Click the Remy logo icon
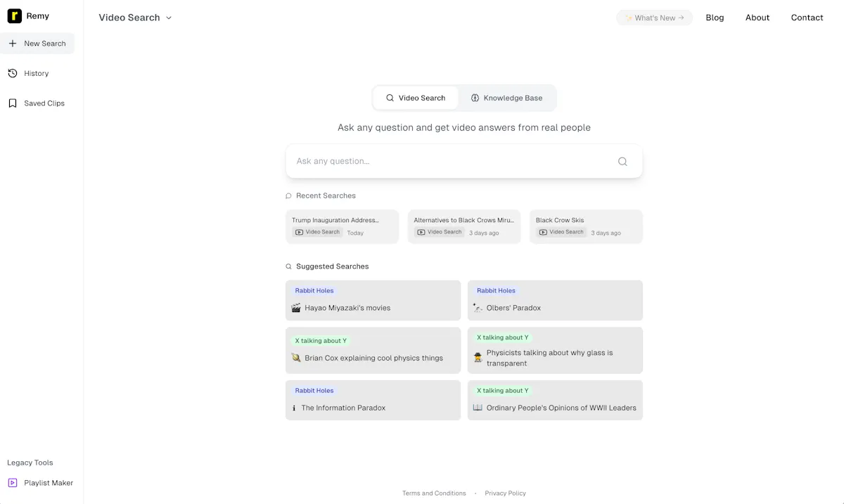The width and height of the screenshot is (844, 504). pos(15,16)
